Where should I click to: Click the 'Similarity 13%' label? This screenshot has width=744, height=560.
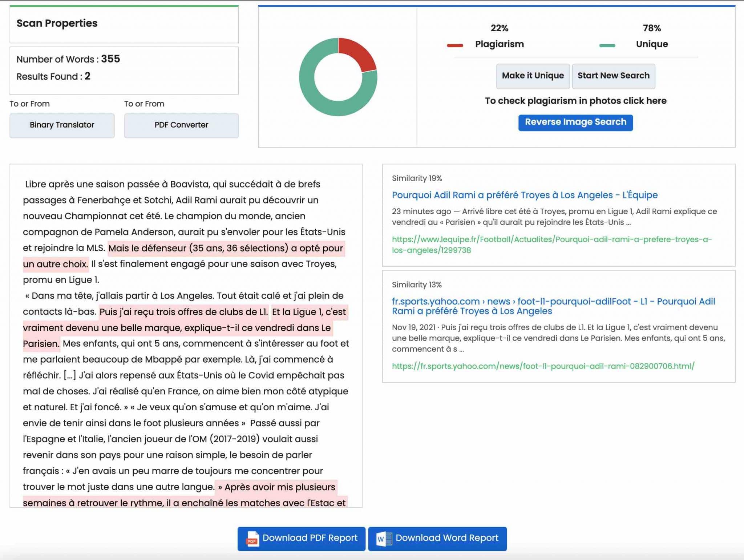(417, 285)
